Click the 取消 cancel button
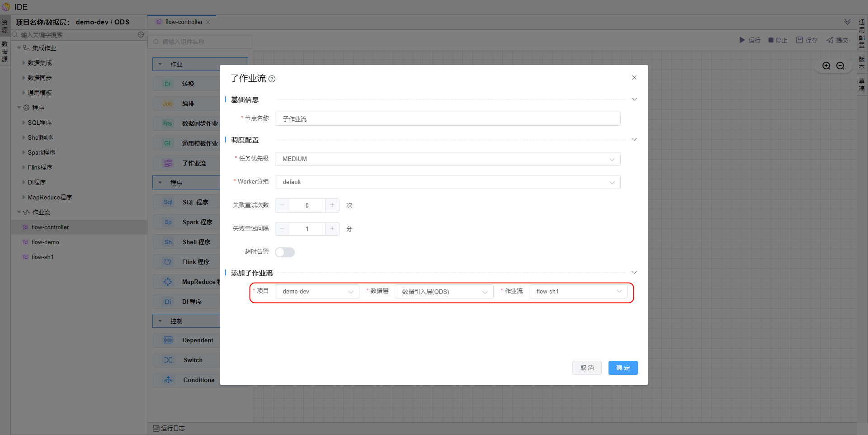The image size is (868, 435). pyautogui.click(x=586, y=368)
